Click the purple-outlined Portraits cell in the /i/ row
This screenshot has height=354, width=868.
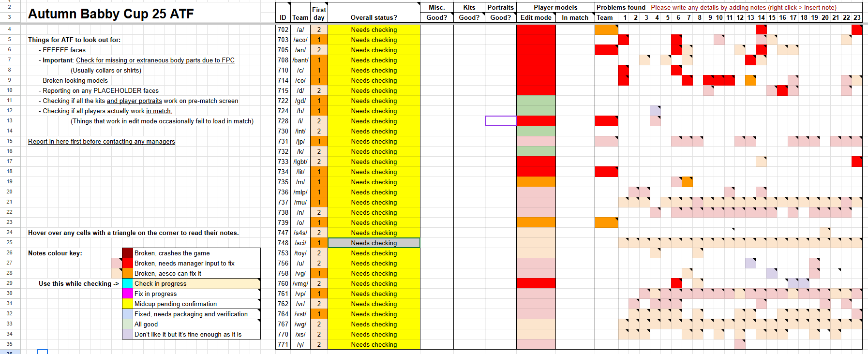[x=501, y=121]
